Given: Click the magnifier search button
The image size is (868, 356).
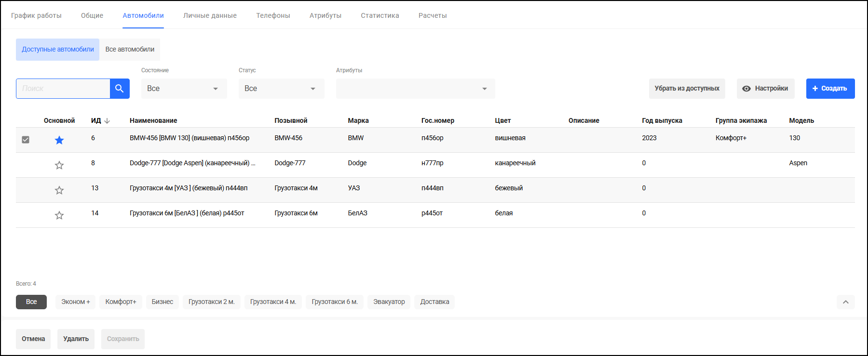Looking at the screenshot, I should coord(120,89).
